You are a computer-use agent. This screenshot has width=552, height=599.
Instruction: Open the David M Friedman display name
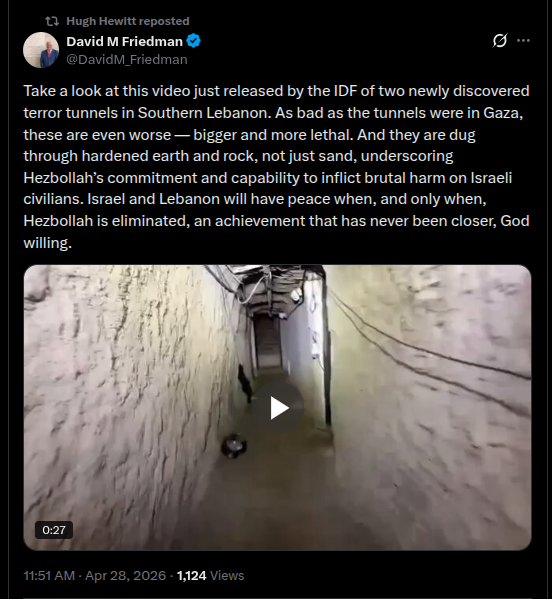tap(125, 41)
